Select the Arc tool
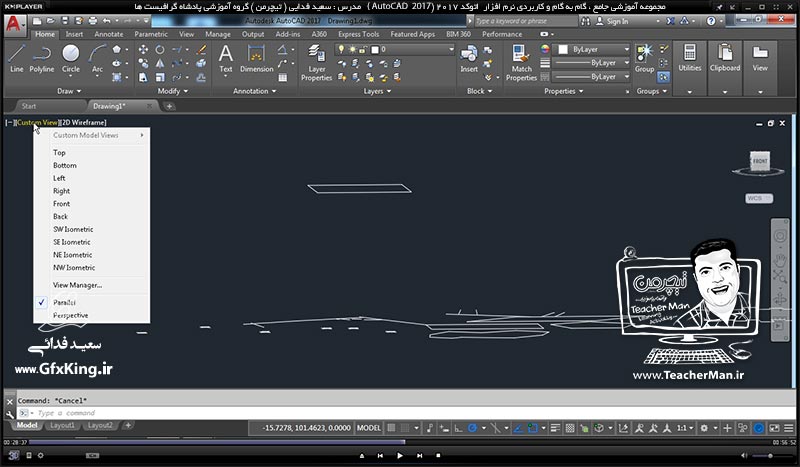This screenshot has width=800, height=467. click(97, 58)
